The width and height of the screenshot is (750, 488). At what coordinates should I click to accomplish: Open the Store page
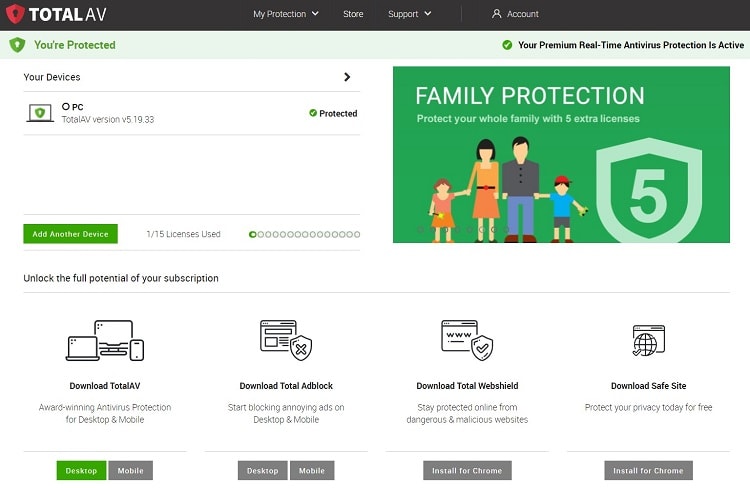point(353,14)
